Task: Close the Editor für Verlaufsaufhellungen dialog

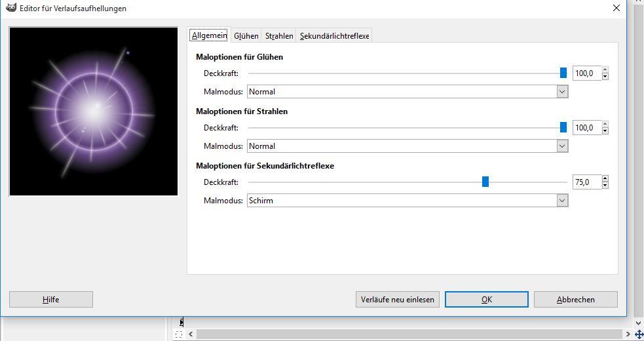Action: point(616,8)
